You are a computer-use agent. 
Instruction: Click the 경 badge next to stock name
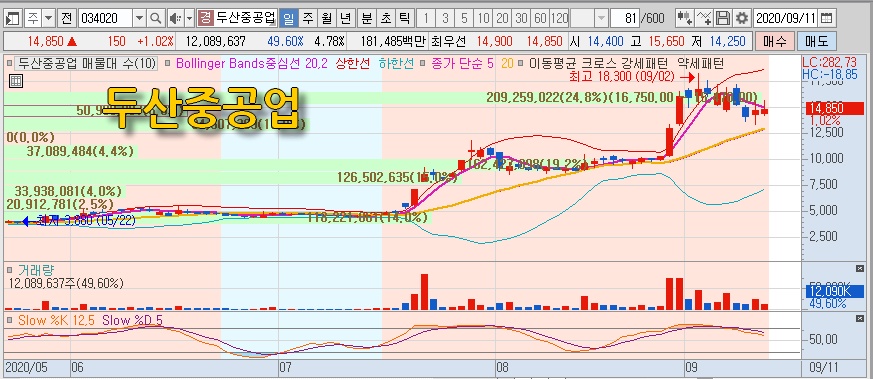(x=205, y=18)
